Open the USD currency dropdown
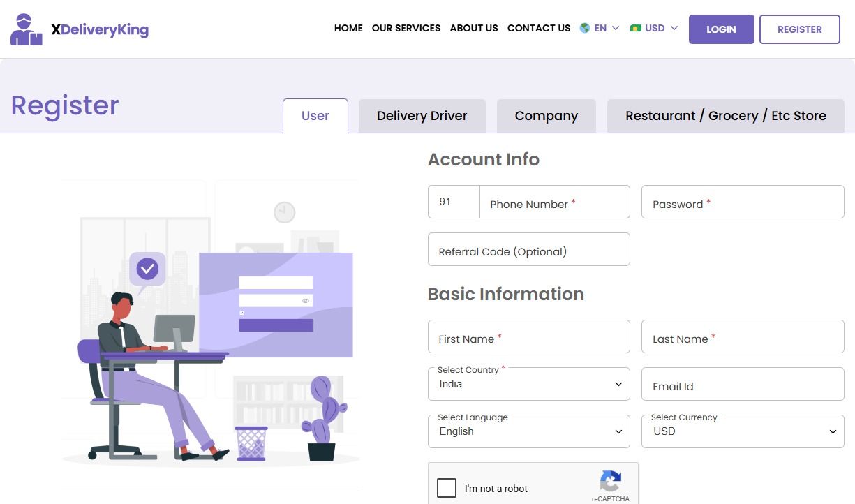This screenshot has width=855, height=504. 655,28
